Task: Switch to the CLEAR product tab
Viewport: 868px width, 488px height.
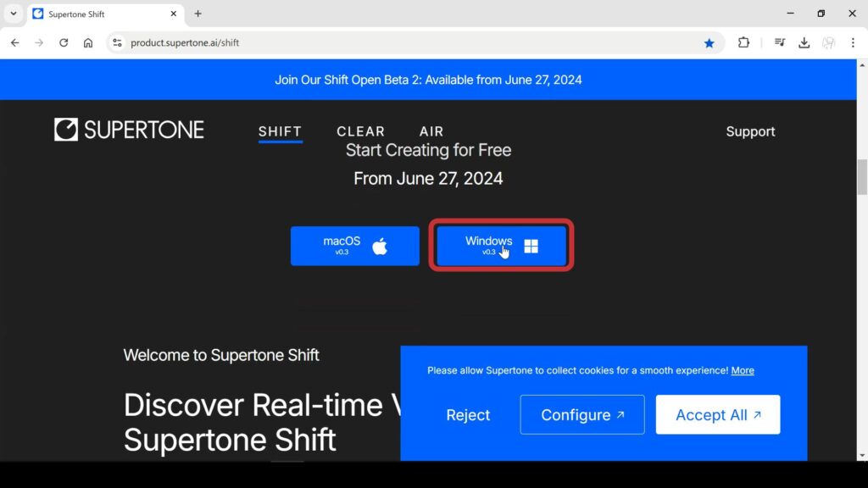Action: tap(360, 131)
